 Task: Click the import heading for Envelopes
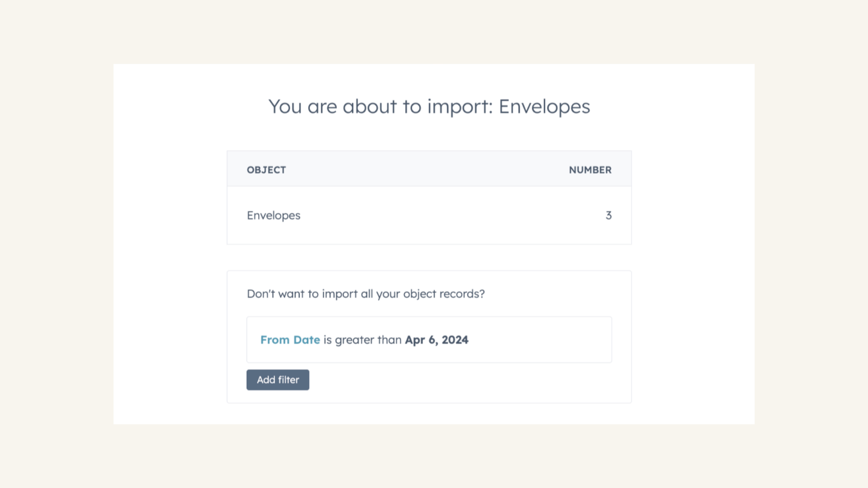coord(429,107)
